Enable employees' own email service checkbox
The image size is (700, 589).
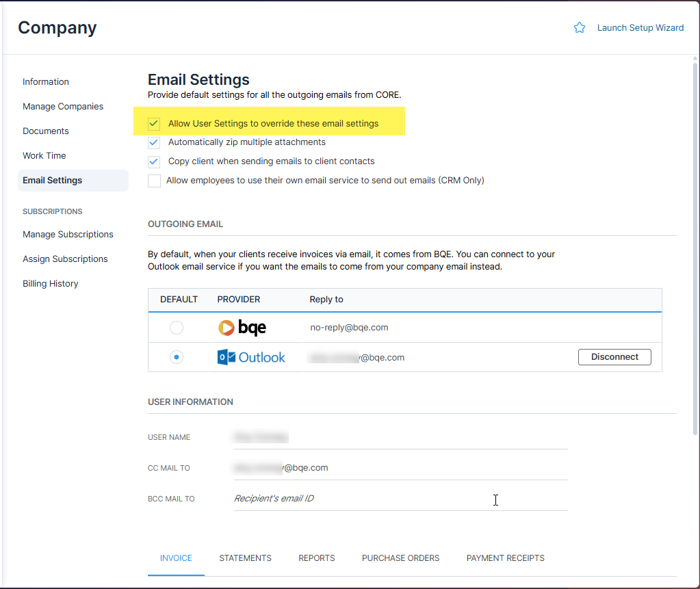154,181
